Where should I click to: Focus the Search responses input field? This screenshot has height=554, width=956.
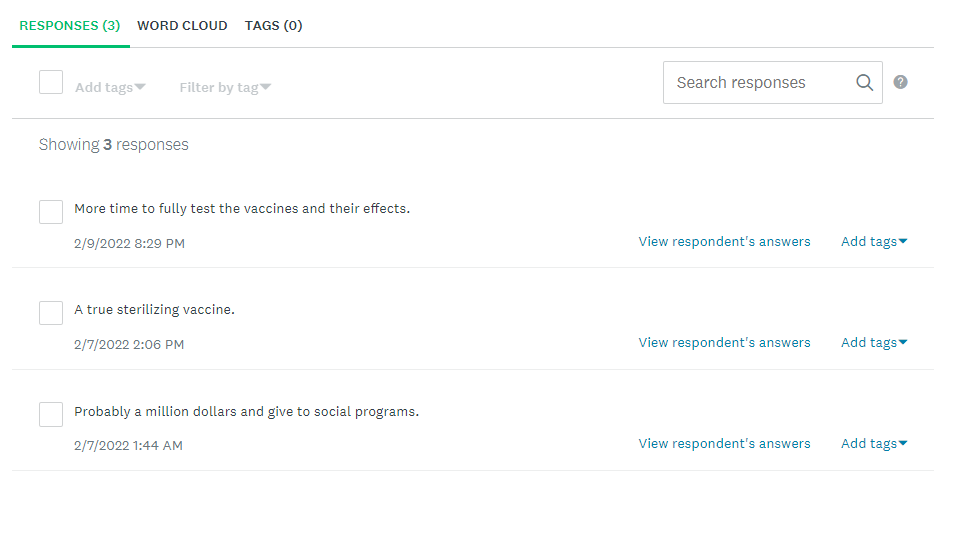pos(756,83)
